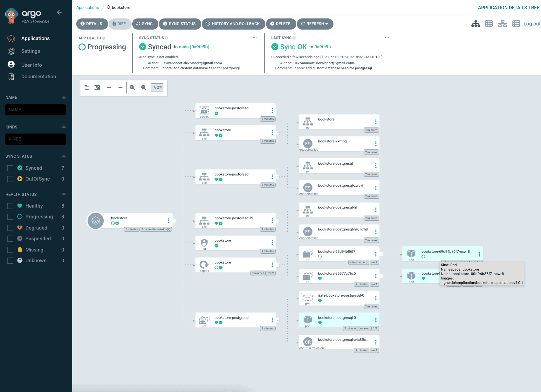Image resolution: width=541 pixels, height=392 pixels.
Task: Check the Unknown filter checkbox
Action: 10,261
